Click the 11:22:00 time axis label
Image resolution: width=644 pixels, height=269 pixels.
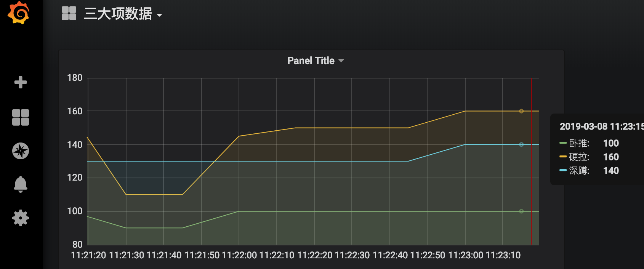[239, 255]
